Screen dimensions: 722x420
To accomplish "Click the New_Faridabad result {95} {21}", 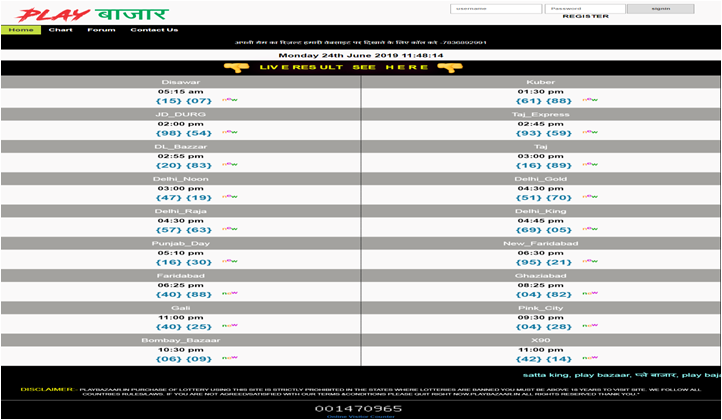I will point(544,262).
